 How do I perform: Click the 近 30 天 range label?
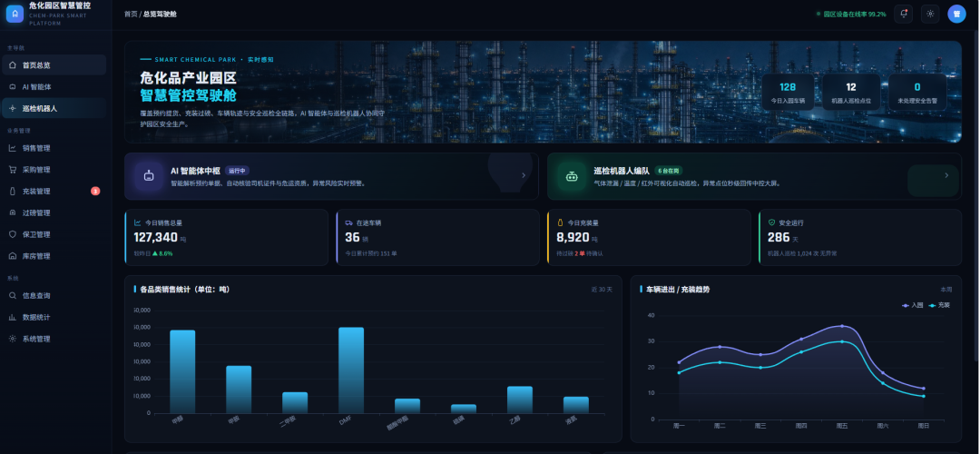602,290
